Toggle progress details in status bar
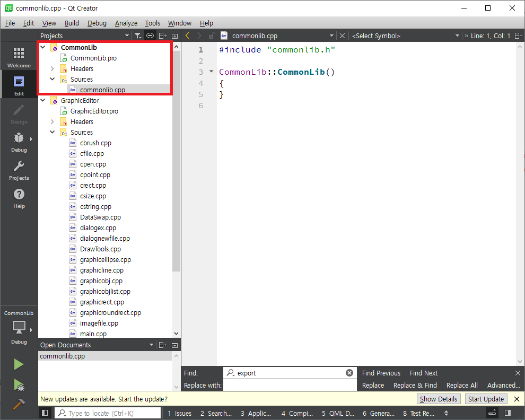525x420 pixels. pos(492,413)
